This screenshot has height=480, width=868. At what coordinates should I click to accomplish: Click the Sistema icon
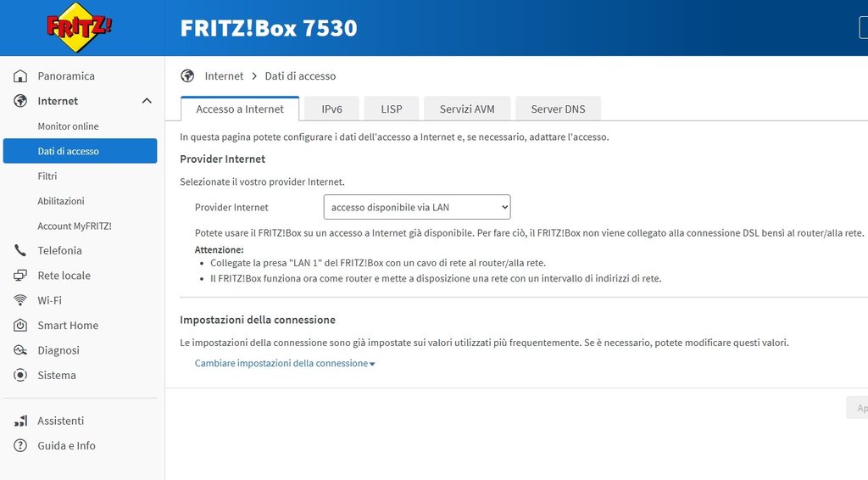(20, 375)
